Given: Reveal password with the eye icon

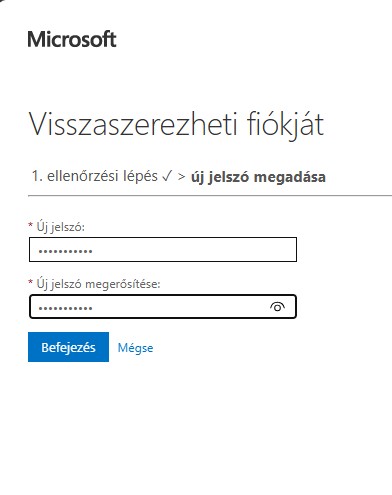Looking at the screenshot, I should click(x=277, y=307).
